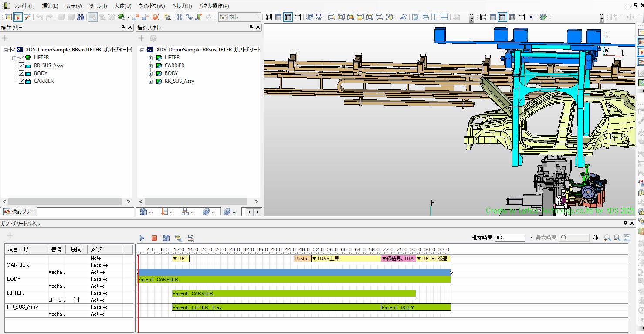Select the 検討ツリー tab
Image resolution: width=644 pixels, height=334 pixels.
20,211
